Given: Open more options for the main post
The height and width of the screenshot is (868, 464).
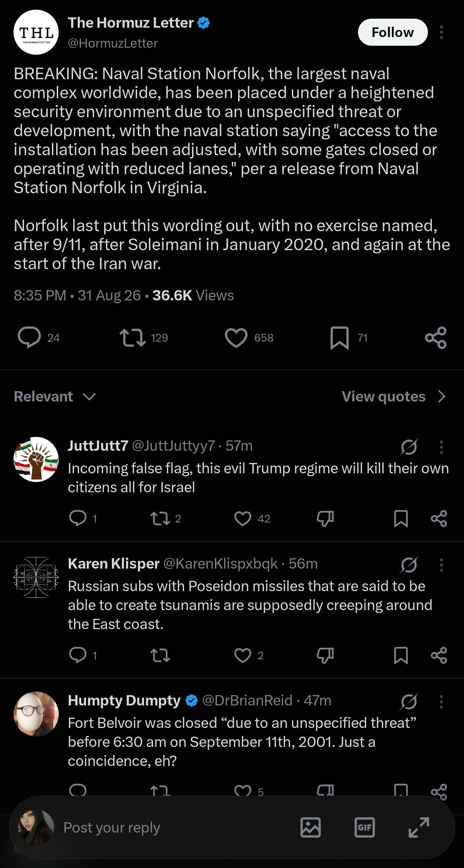Looking at the screenshot, I should coord(441,32).
